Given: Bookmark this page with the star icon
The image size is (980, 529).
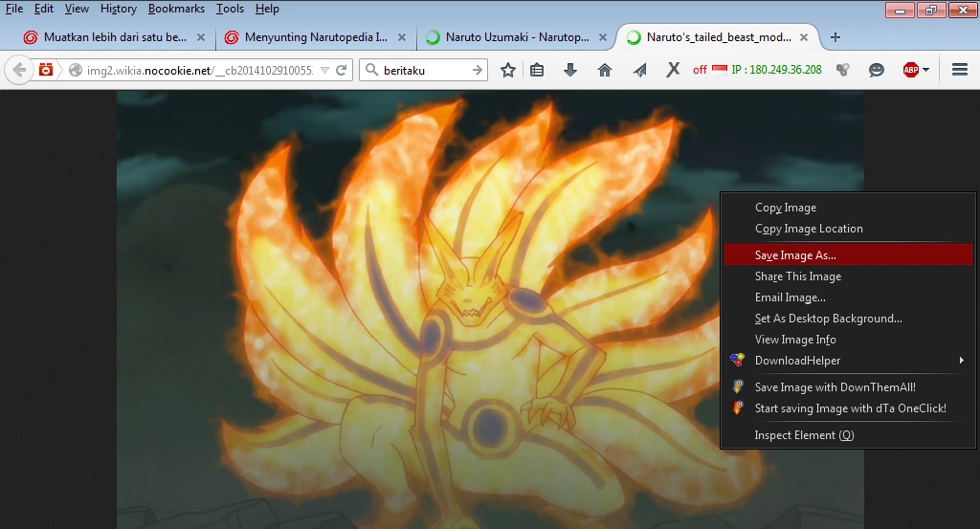Looking at the screenshot, I should point(508,70).
